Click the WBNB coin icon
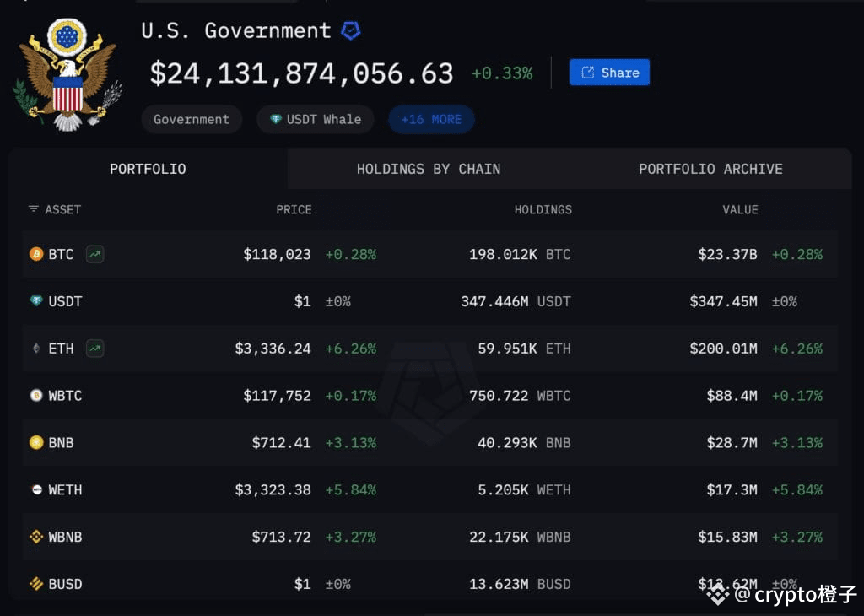The image size is (864, 616). click(x=36, y=537)
